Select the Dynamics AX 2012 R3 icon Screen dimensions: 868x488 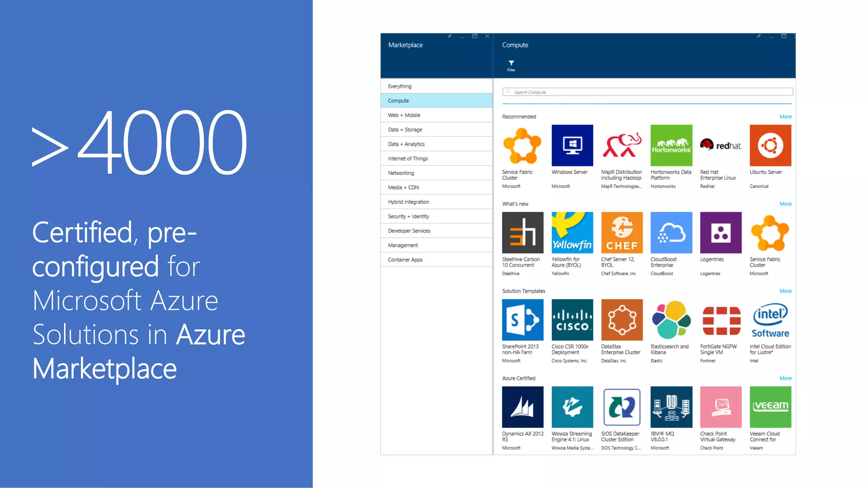(523, 407)
